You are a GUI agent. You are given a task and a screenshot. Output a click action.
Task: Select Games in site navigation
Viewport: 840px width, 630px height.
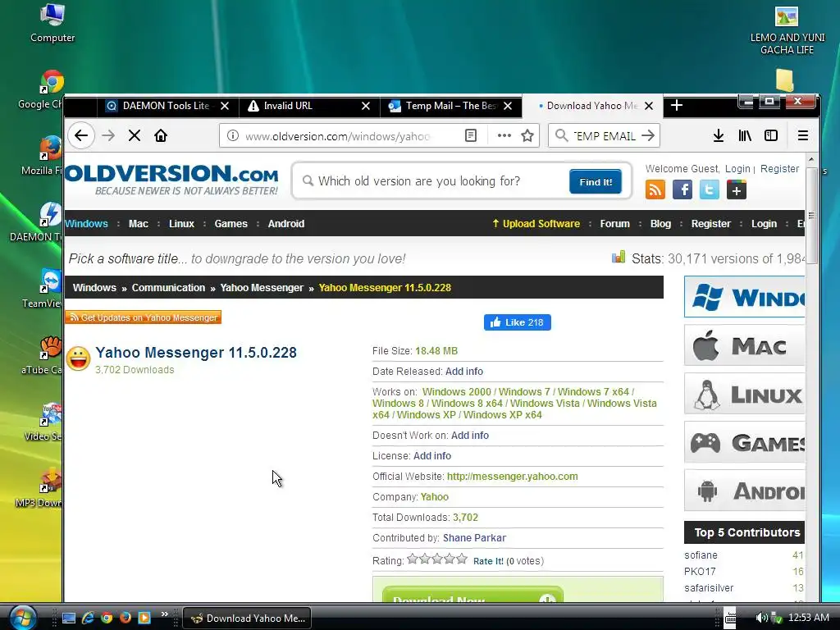(x=231, y=223)
